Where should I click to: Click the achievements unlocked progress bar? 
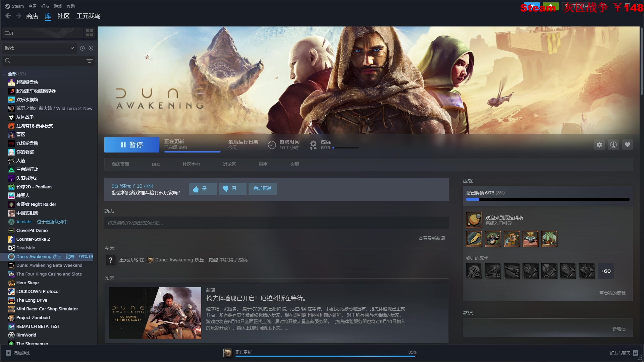click(548, 199)
